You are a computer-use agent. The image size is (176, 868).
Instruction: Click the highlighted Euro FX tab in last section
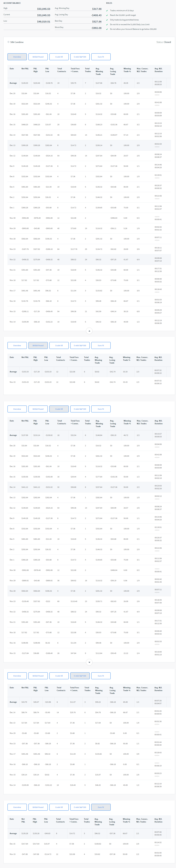point(101,807)
